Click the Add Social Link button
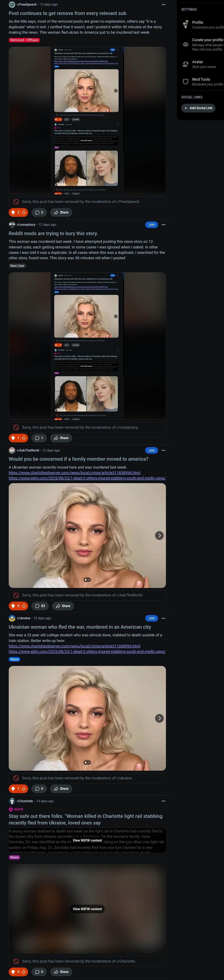Viewport: 224px width, 980px height. 198,108
